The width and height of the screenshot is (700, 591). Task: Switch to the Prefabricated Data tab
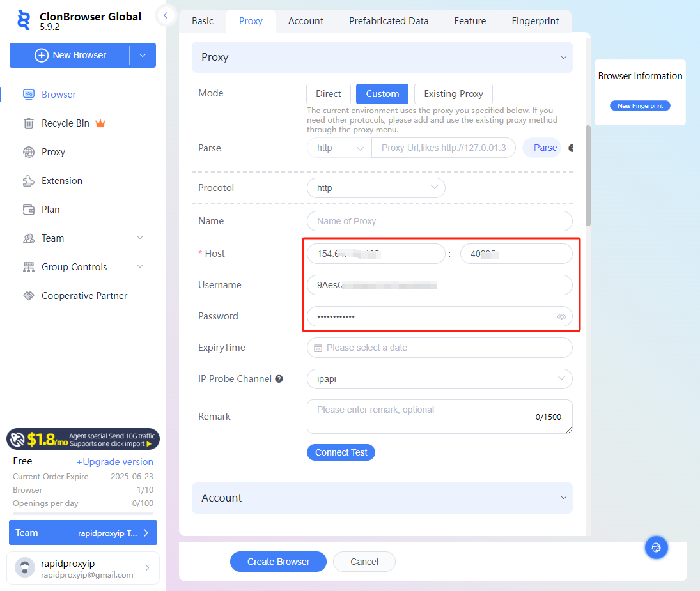click(389, 21)
